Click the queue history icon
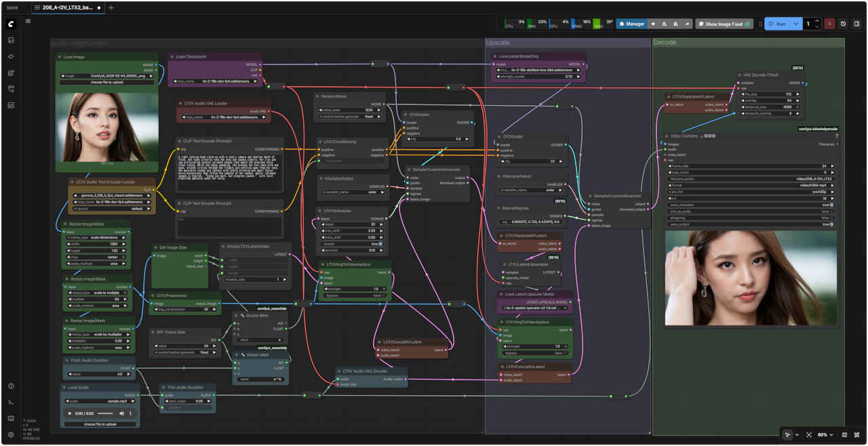868x446 pixels. click(843, 24)
